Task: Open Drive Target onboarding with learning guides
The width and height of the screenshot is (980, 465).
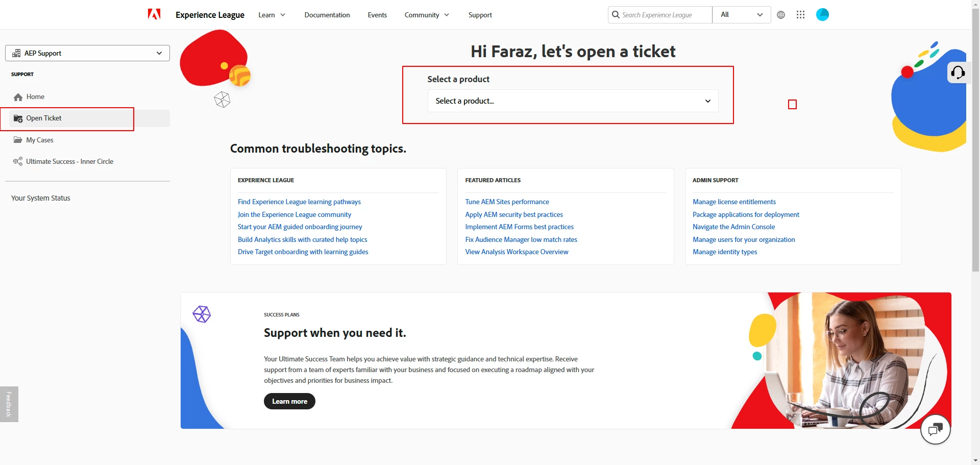Action: (303, 252)
